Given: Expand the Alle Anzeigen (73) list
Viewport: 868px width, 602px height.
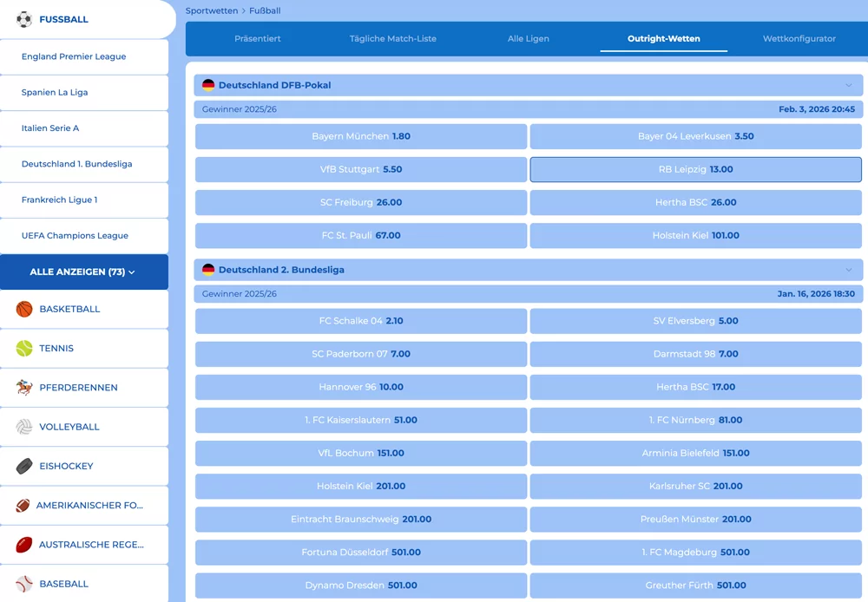Looking at the screenshot, I should click(84, 272).
